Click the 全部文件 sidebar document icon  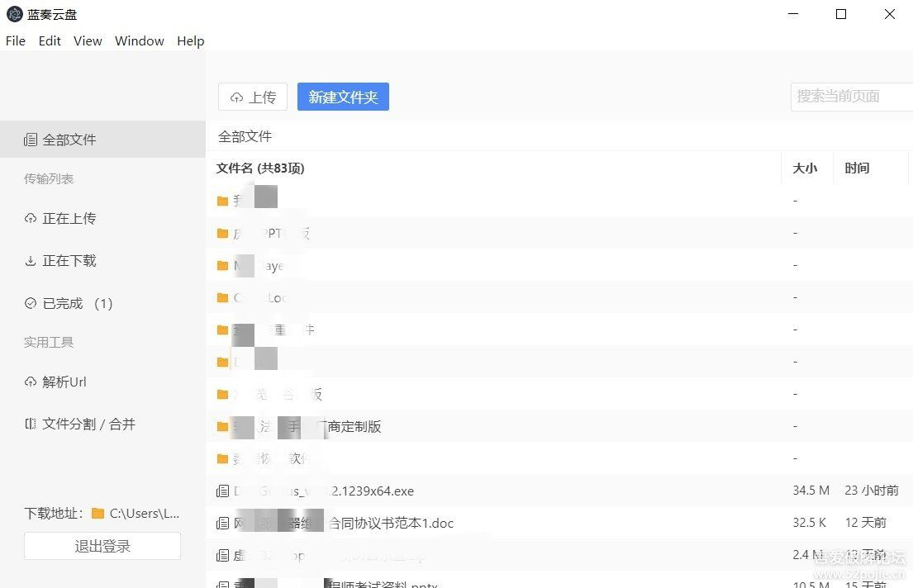click(31, 140)
